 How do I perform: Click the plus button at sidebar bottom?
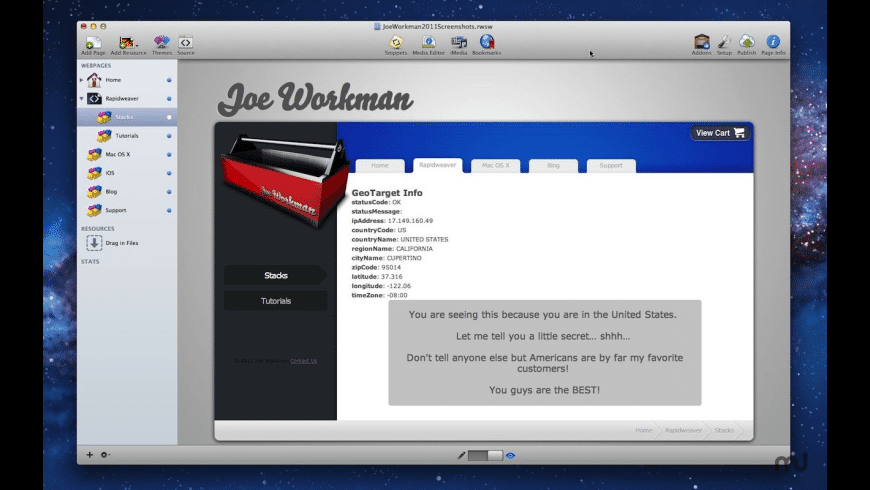pos(89,454)
